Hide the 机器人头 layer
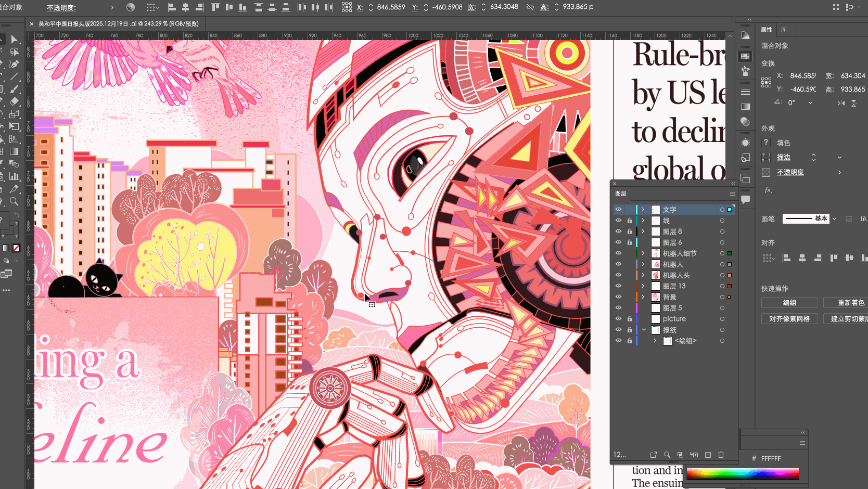This screenshot has height=489, width=868. (x=618, y=275)
